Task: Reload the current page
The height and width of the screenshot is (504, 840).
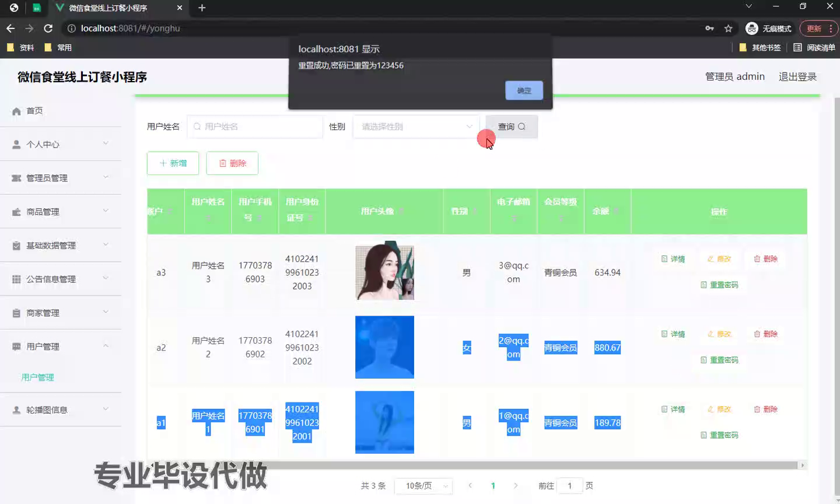Action: (x=48, y=28)
